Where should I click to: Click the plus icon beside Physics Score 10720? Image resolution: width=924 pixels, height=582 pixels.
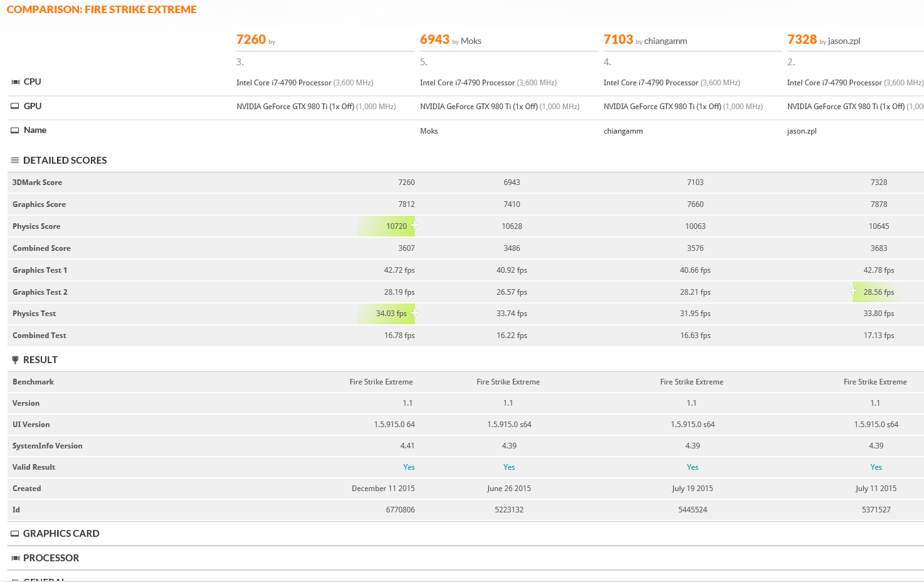[x=414, y=225]
